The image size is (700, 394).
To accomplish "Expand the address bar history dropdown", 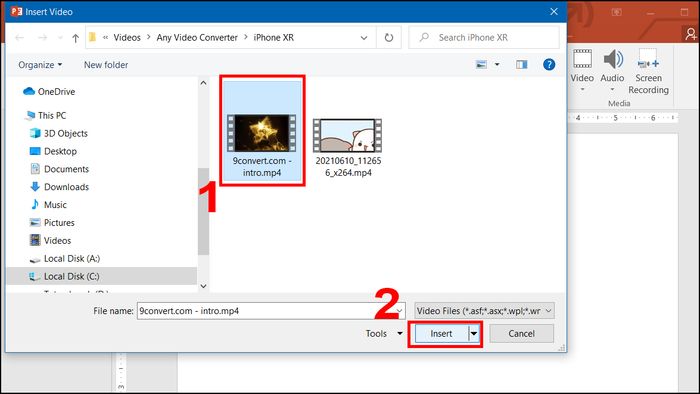I will coord(364,38).
